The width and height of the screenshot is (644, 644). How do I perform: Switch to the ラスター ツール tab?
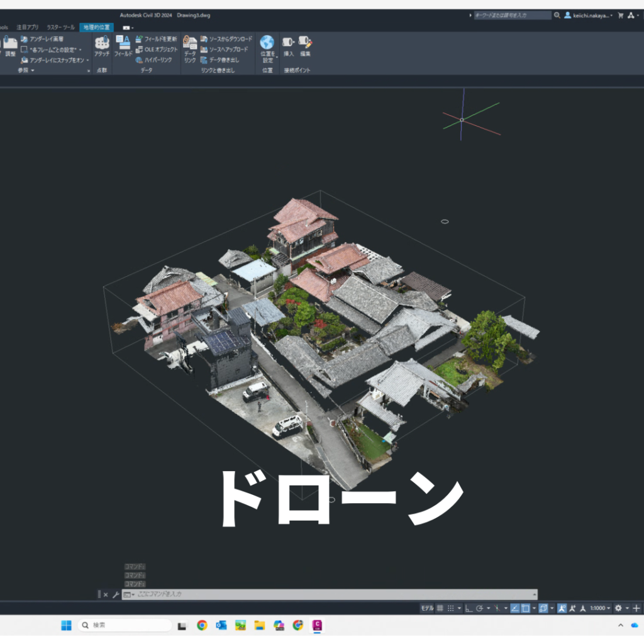[61, 28]
